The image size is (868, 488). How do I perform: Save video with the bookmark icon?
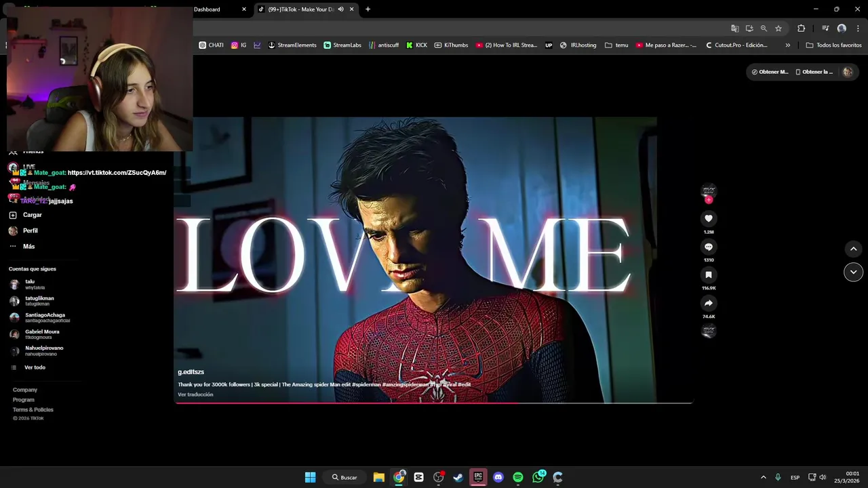(x=709, y=274)
